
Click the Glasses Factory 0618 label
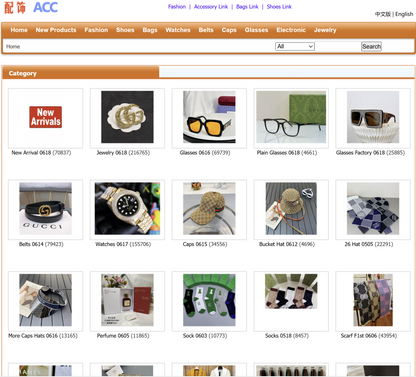[x=370, y=153]
